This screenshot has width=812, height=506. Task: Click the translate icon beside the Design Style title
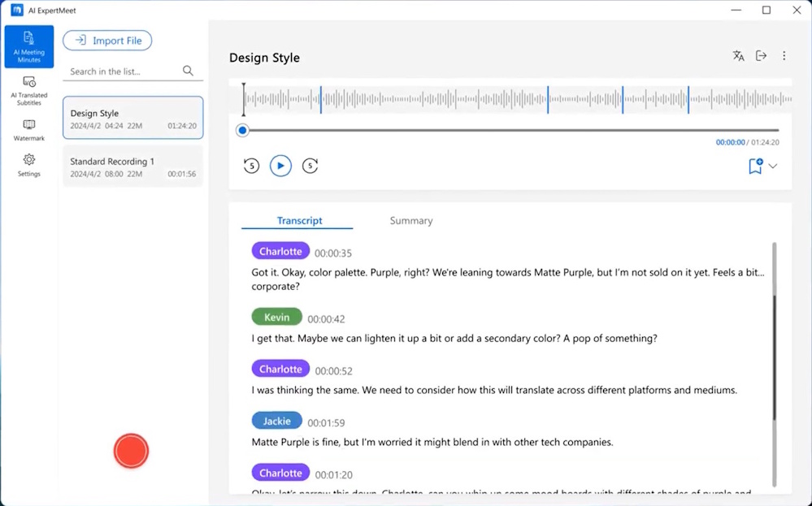738,56
